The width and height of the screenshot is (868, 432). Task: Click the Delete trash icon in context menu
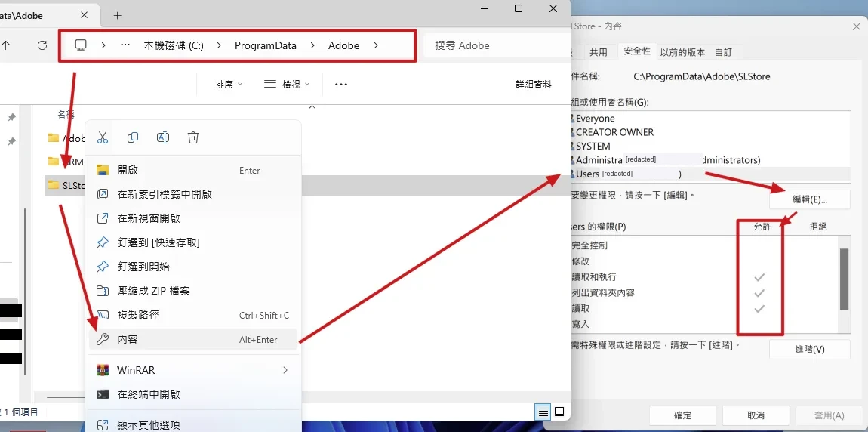pos(192,137)
